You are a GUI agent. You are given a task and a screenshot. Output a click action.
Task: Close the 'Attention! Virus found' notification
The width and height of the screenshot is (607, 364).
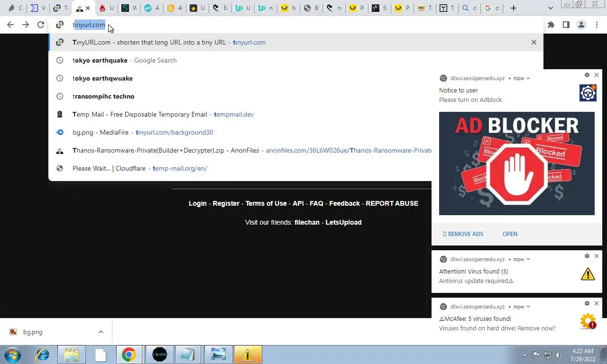597,256
